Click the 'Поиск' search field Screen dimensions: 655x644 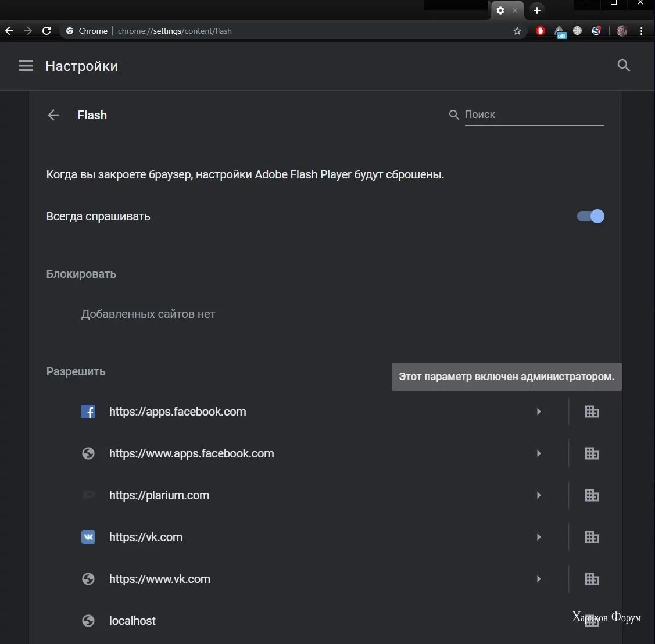pos(534,115)
